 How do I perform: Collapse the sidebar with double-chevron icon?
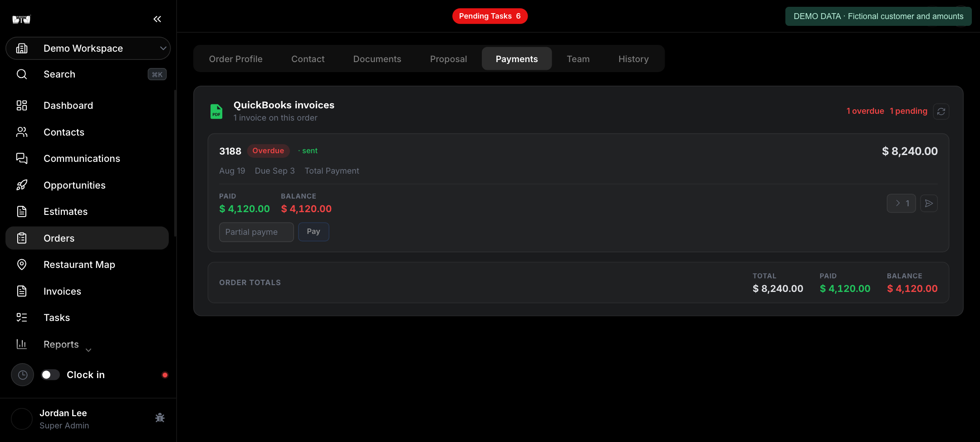[157, 19]
